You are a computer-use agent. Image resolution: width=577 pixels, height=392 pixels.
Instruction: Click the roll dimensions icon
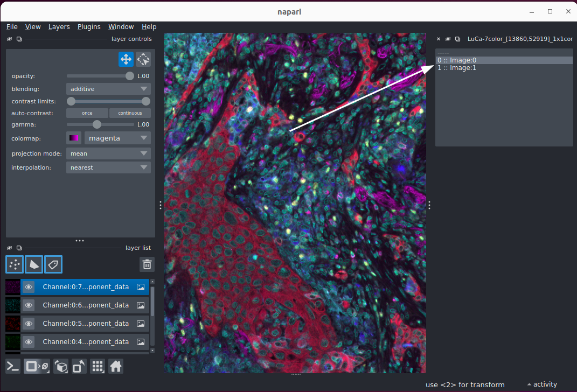(x=61, y=366)
